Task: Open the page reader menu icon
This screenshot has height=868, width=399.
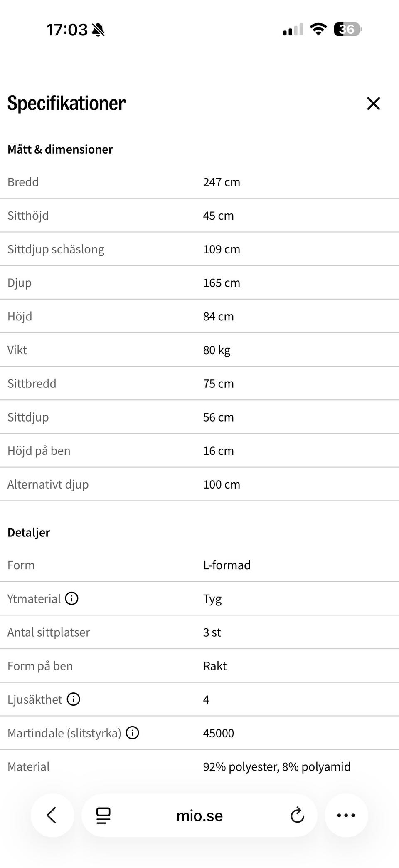Action: tap(103, 816)
